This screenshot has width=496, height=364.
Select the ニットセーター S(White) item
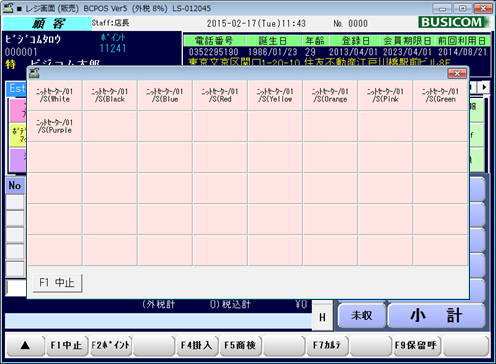(55, 95)
